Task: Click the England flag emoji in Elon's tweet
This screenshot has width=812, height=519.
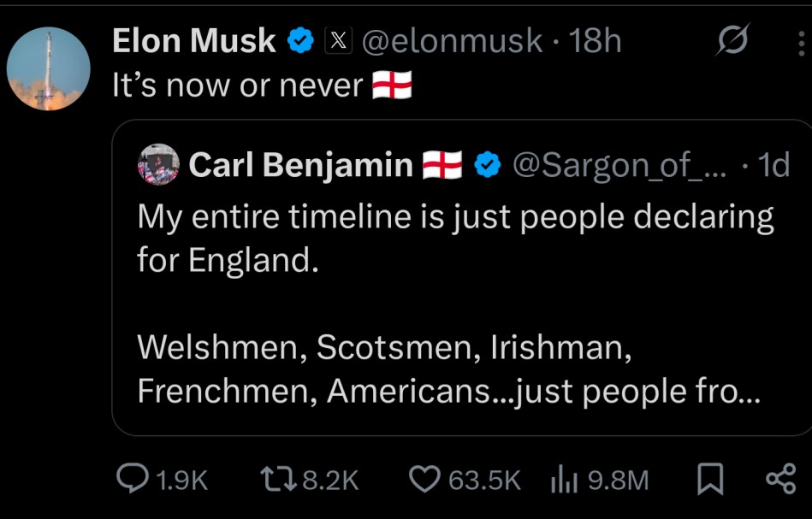Action: pyautogui.click(x=393, y=86)
